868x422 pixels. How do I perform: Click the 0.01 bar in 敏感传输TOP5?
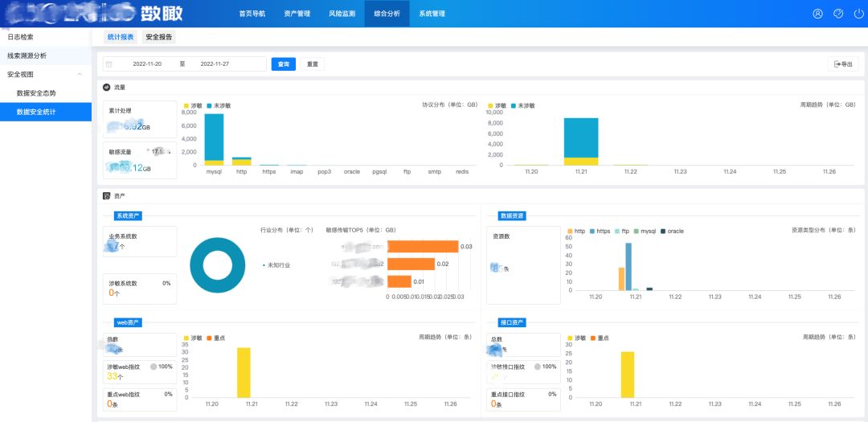point(399,282)
